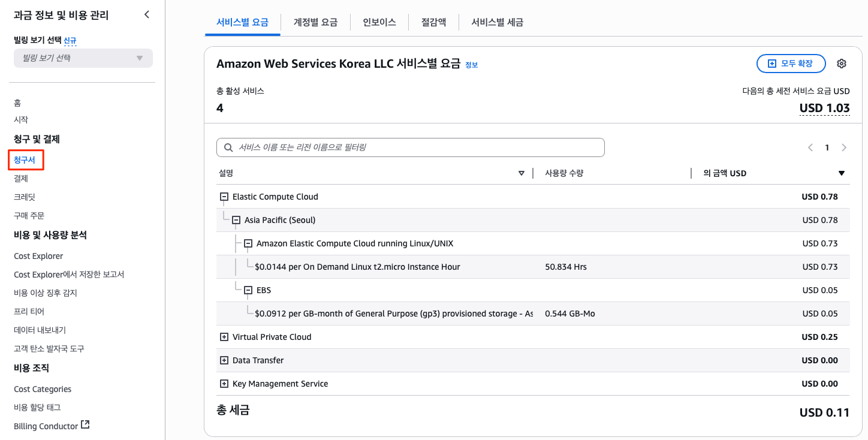Viewport: 868px width, 440px height.
Task: Switch to 계정별 요금 tab
Action: pyautogui.click(x=315, y=22)
